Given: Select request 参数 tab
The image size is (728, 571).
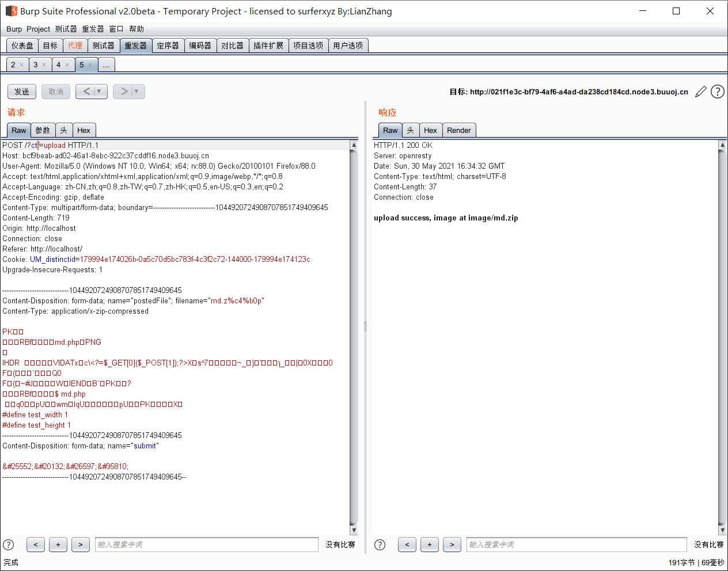Looking at the screenshot, I should pyautogui.click(x=43, y=131).
